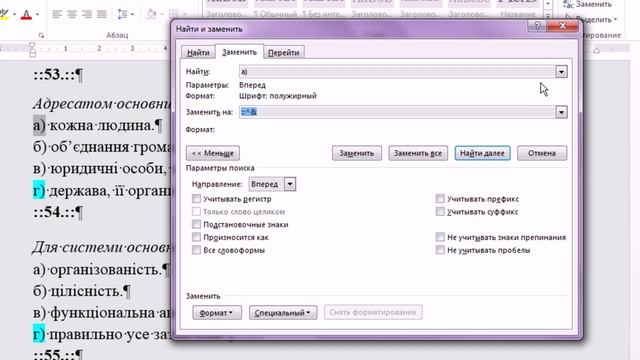Apply the Без интервала style thumbnail
The image size is (640, 360).
coord(325,8)
